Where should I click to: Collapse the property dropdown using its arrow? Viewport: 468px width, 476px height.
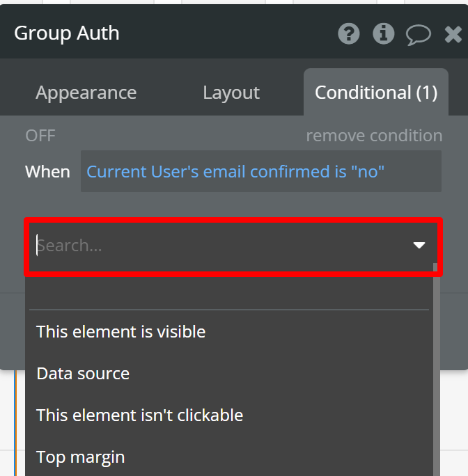419,245
